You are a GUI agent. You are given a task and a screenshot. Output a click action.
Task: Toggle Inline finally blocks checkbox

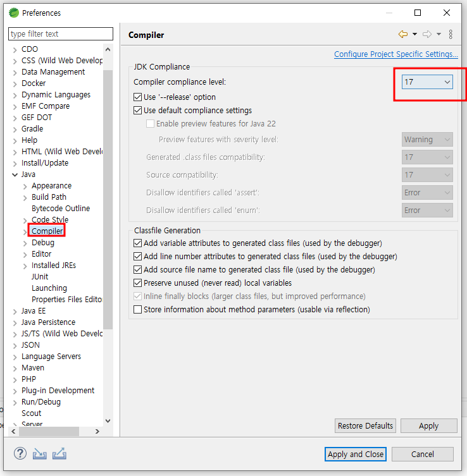(x=138, y=296)
